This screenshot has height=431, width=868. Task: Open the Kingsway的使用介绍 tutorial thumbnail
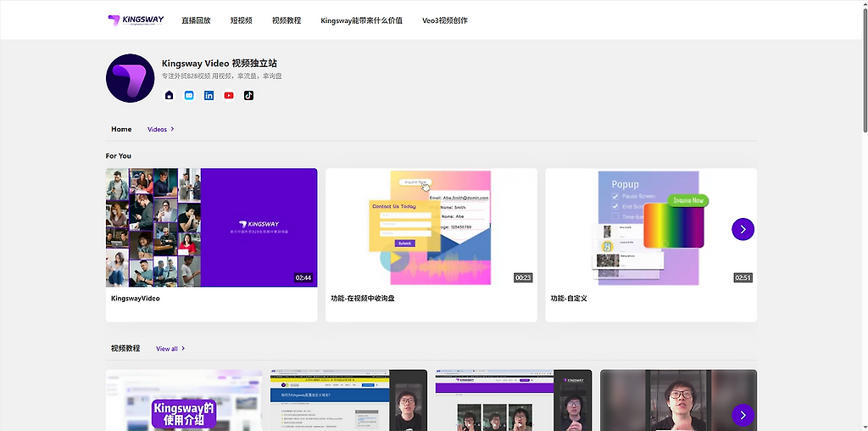tap(184, 400)
